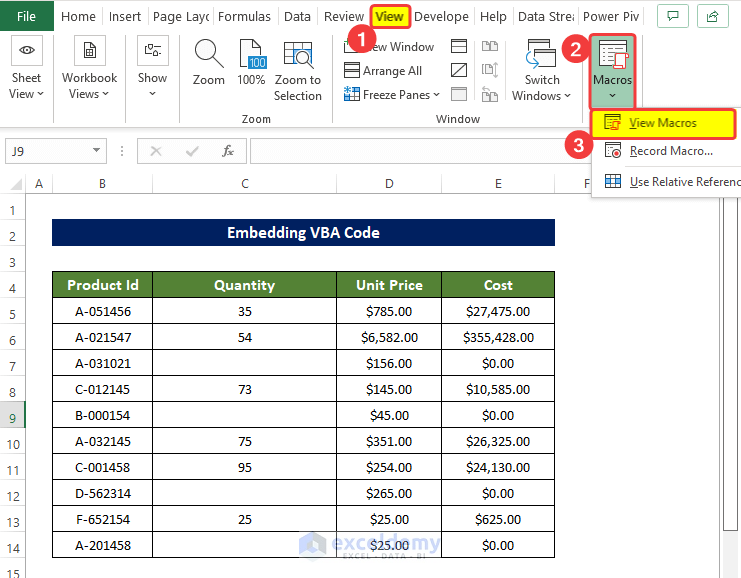Click the cancel entry X icon

click(156, 151)
